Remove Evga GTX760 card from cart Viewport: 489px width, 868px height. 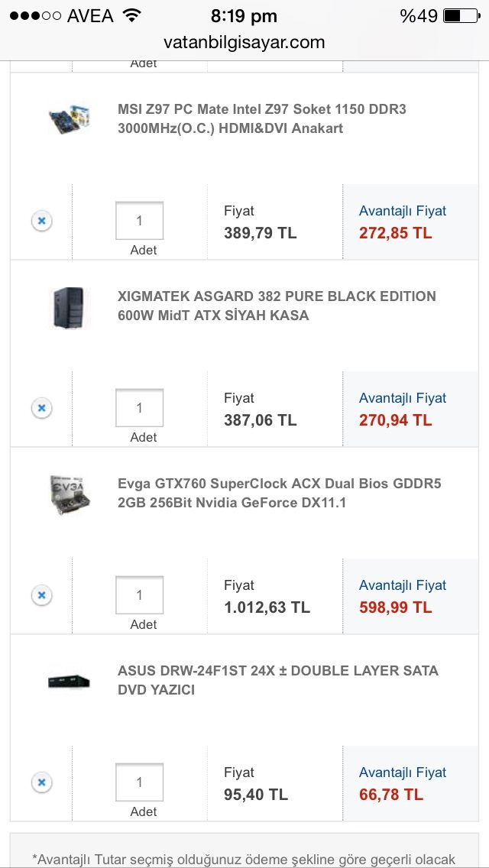[41, 595]
